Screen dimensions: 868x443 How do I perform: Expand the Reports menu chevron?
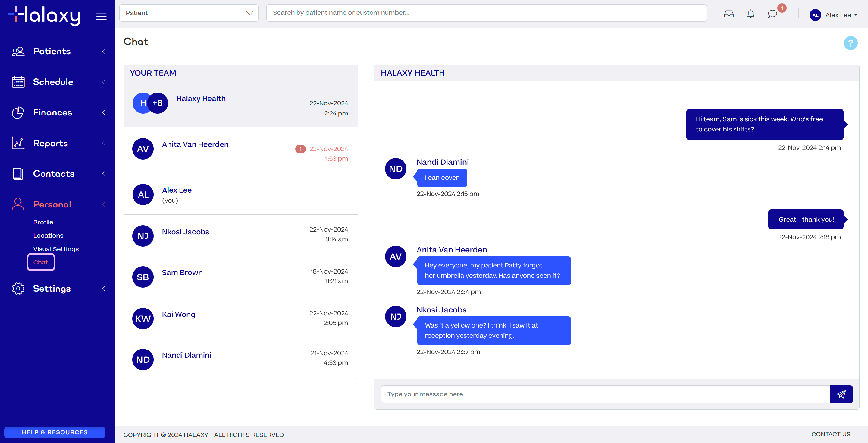click(x=104, y=143)
